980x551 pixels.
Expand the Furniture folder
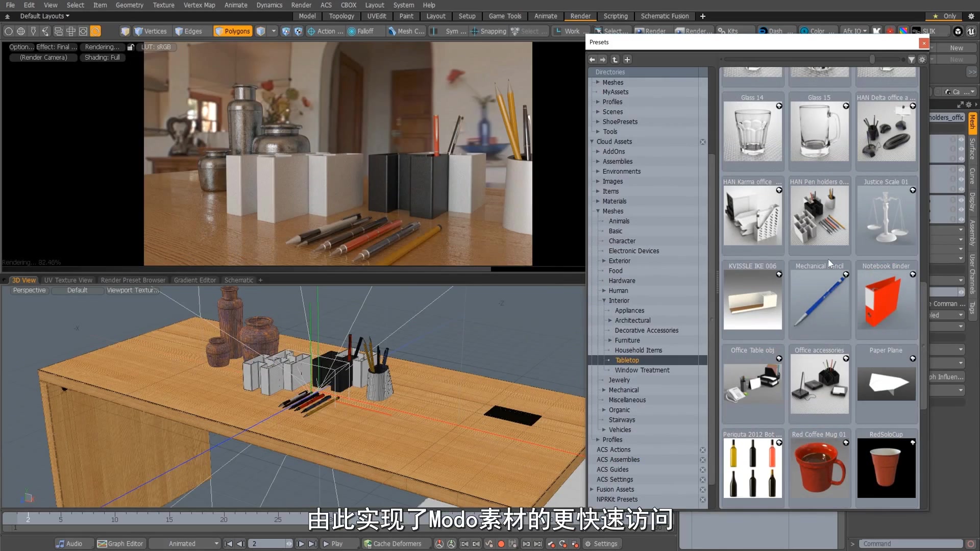point(610,340)
